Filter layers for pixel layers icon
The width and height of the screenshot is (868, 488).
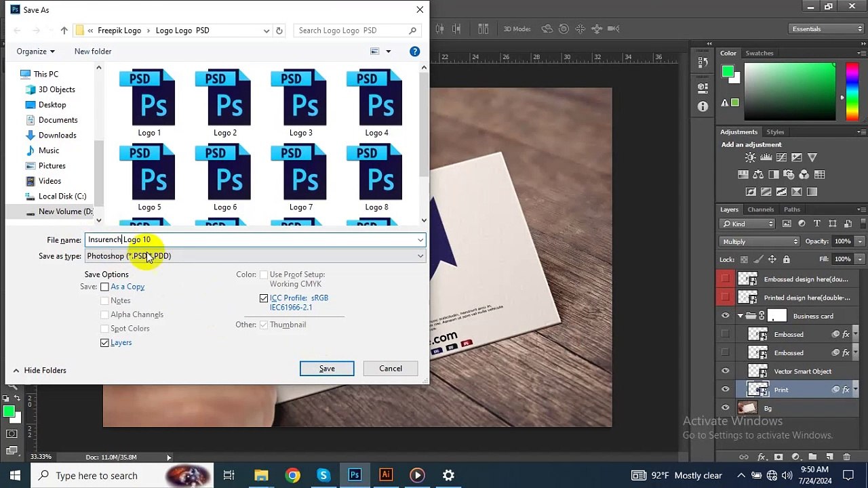pos(787,224)
